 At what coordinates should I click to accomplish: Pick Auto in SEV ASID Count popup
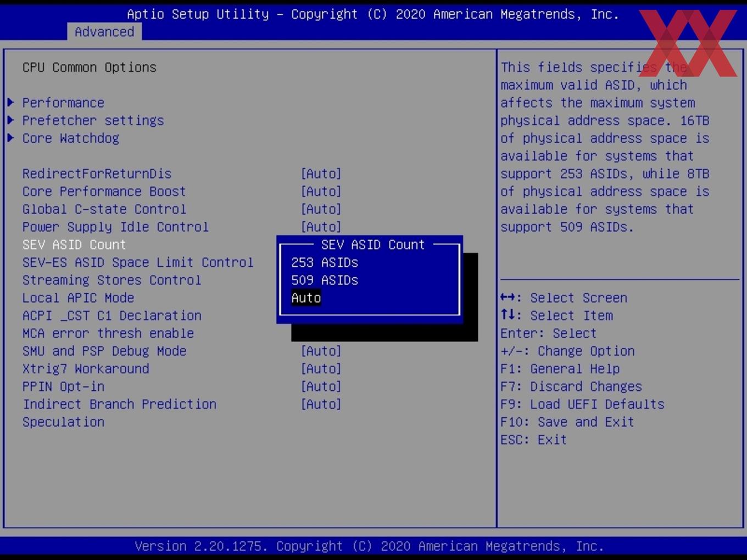[x=306, y=298]
